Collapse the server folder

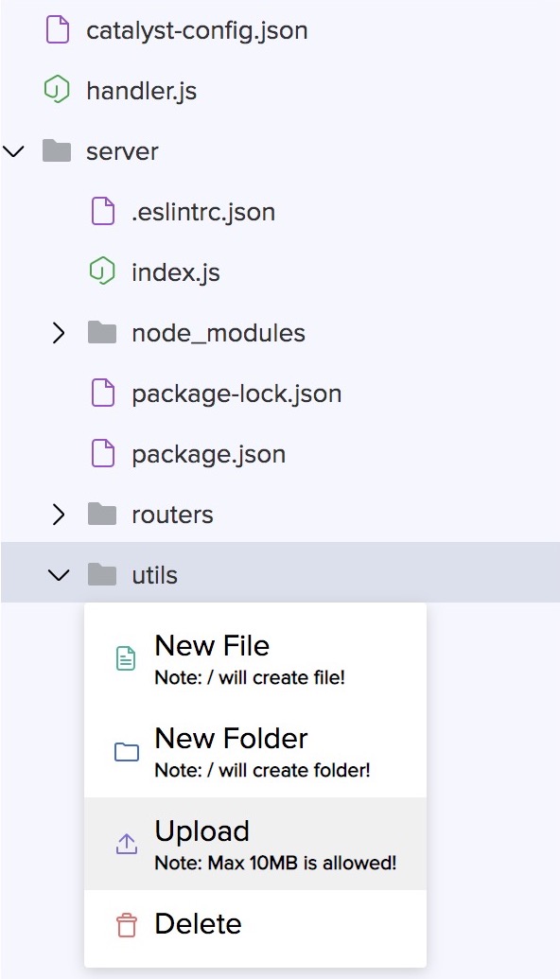(13, 151)
